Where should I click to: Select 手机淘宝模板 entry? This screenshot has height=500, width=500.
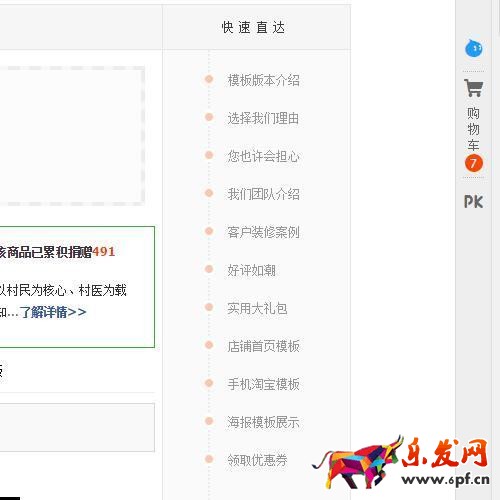point(263,384)
